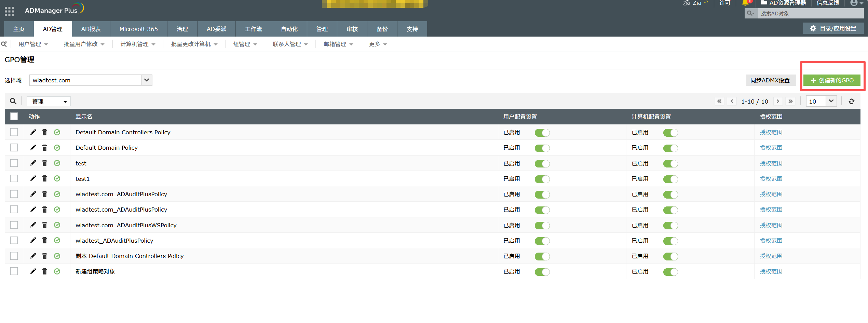
Task: Expand the 计算机管理 menu
Action: (x=138, y=44)
